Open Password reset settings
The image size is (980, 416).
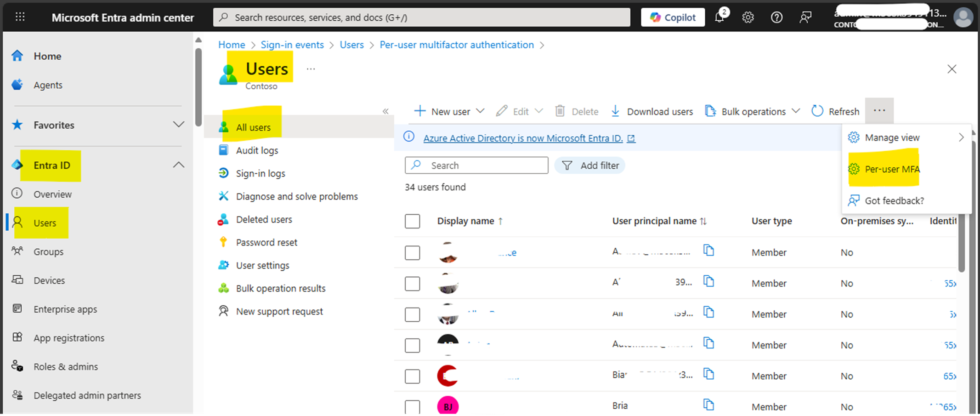(266, 242)
